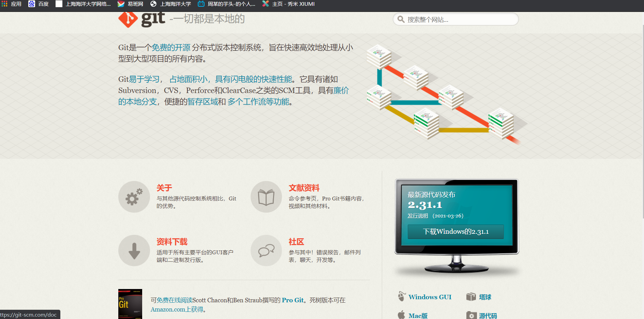This screenshot has width=644, height=319.
Task: Open the 塔球 link
Action: 485,297
